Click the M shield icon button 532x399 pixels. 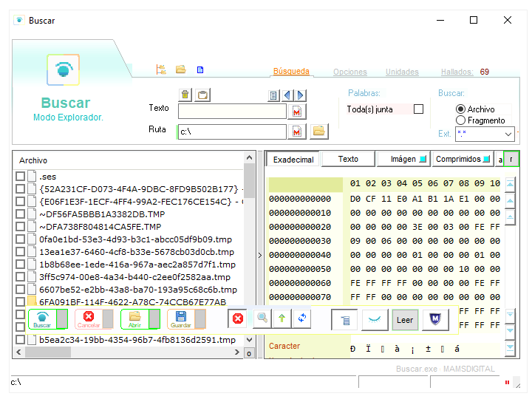click(435, 320)
